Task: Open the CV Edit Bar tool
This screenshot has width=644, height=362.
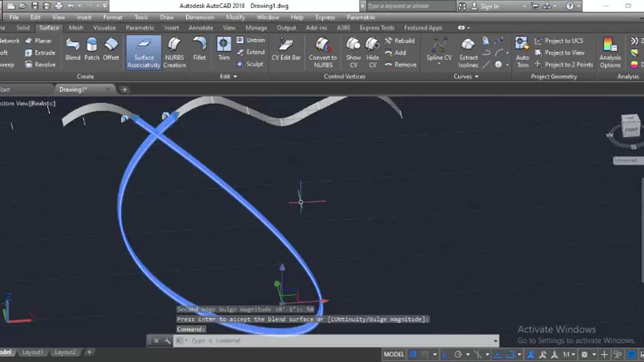Action: (x=286, y=50)
